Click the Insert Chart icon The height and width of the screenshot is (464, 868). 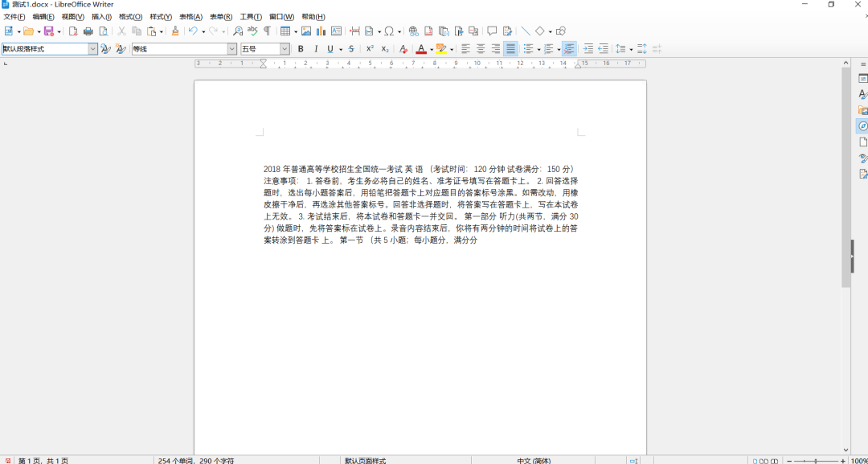[x=321, y=31]
